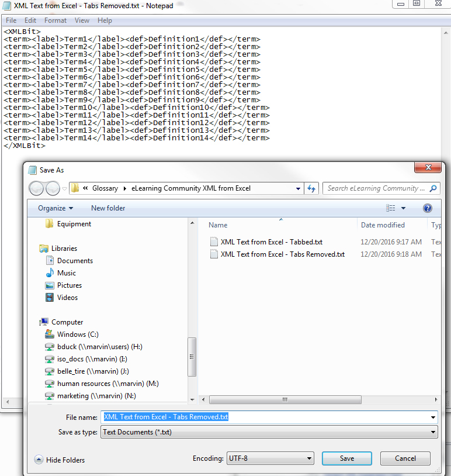Viewport: 451px width, 476px height.
Task: Click New folder in the toolbar
Action: point(108,208)
